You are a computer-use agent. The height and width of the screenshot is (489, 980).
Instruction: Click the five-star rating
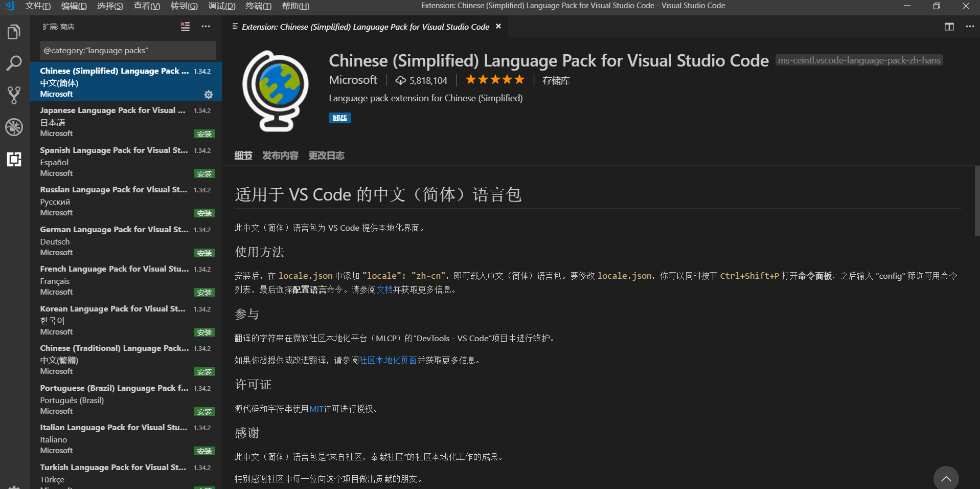[x=495, y=80]
